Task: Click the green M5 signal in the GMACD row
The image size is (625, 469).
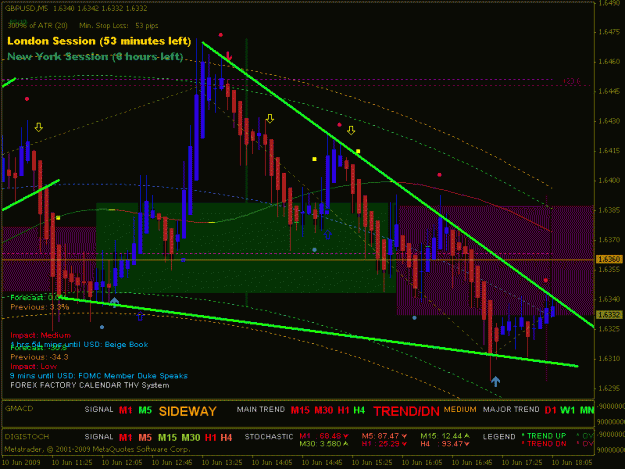Action: (145, 410)
